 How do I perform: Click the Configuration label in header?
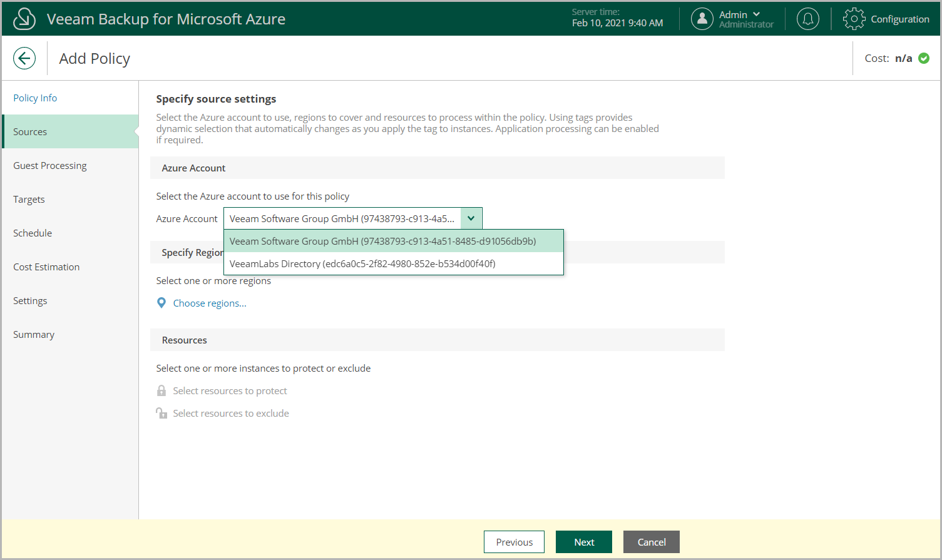tap(900, 19)
